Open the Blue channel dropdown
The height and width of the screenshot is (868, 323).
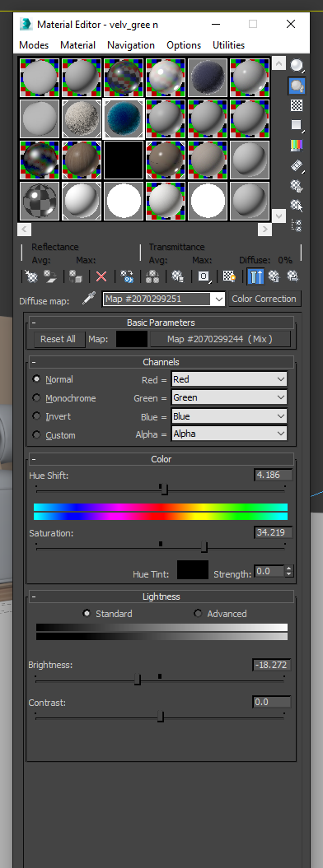point(229,416)
